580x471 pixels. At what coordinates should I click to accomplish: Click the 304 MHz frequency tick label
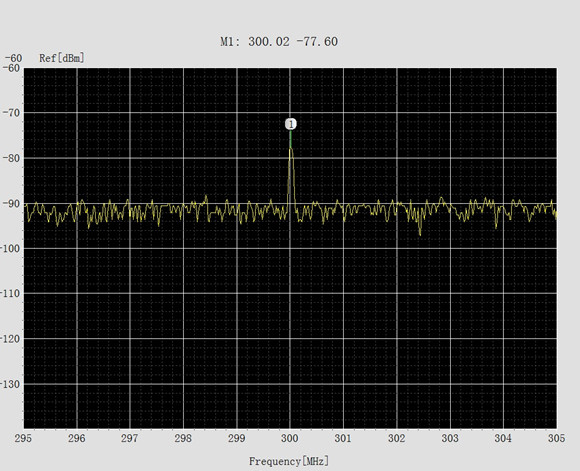pos(503,438)
